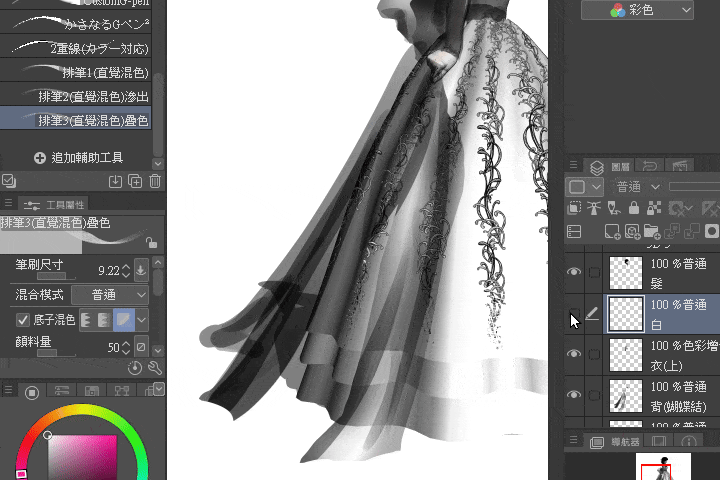The image size is (720, 480).
Task: Switch to the history undo tab
Action: point(649,165)
